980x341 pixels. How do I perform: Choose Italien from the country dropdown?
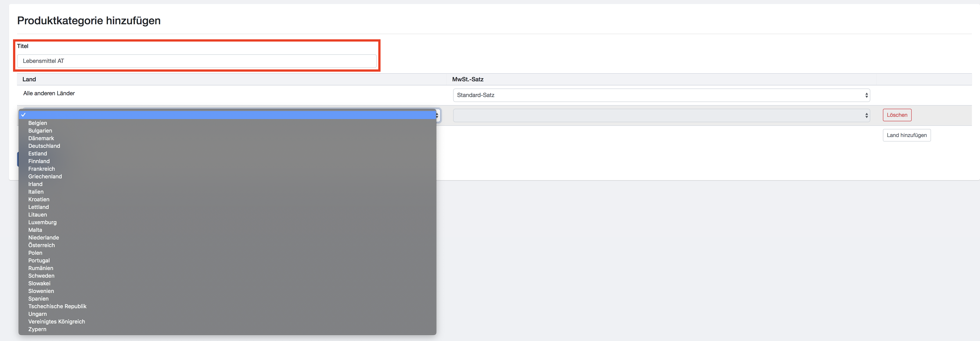click(36, 192)
